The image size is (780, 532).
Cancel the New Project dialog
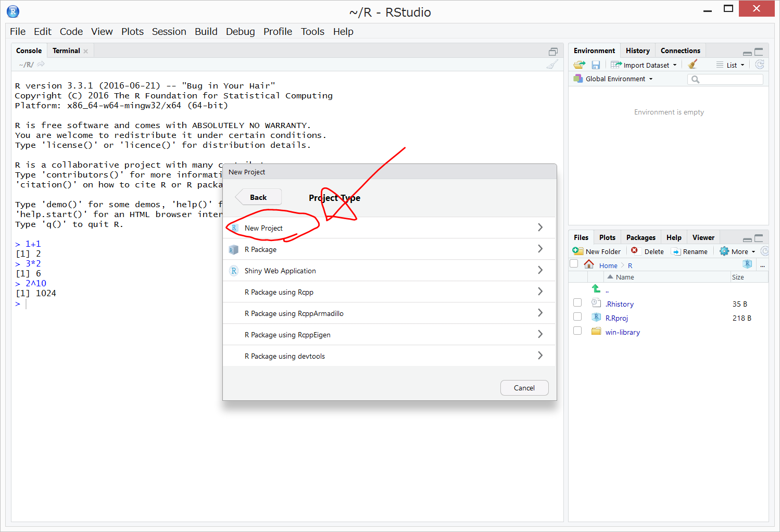(524, 388)
